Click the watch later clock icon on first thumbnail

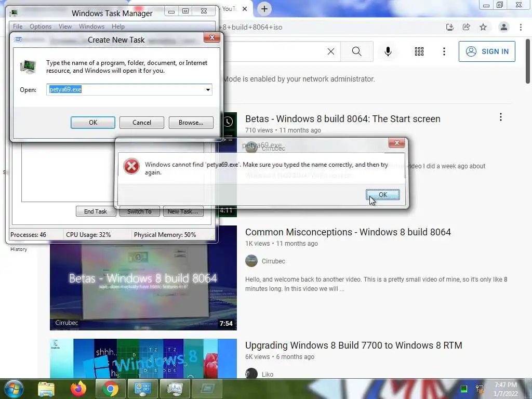click(229, 122)
